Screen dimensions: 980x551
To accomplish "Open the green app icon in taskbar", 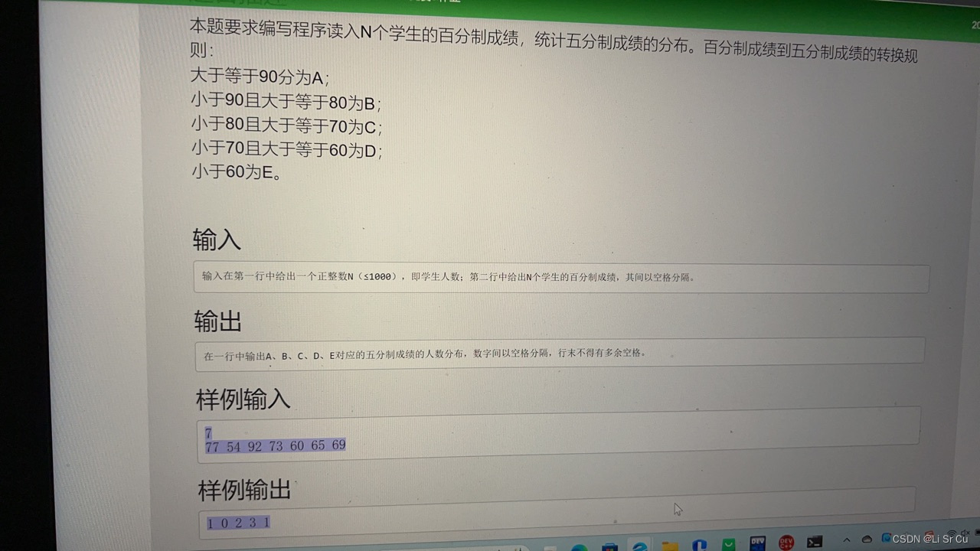I will click(729, 544).
